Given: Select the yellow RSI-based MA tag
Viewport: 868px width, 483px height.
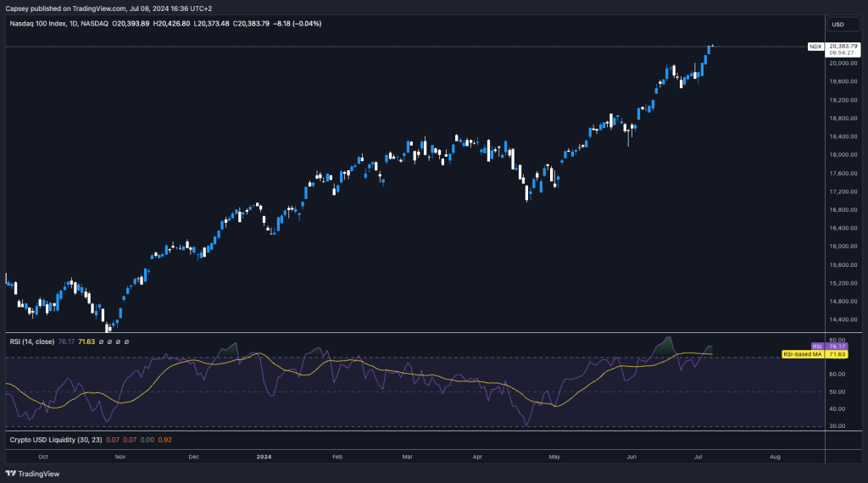Looking at the screenshot, I should pyautogui.click(x=801, y=353).
